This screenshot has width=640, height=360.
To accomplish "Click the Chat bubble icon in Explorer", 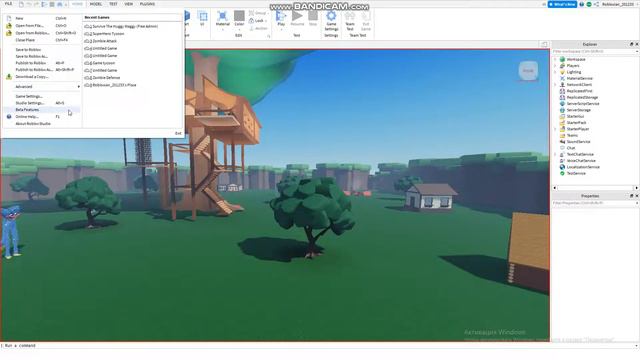I will click(x=562, y=148).
